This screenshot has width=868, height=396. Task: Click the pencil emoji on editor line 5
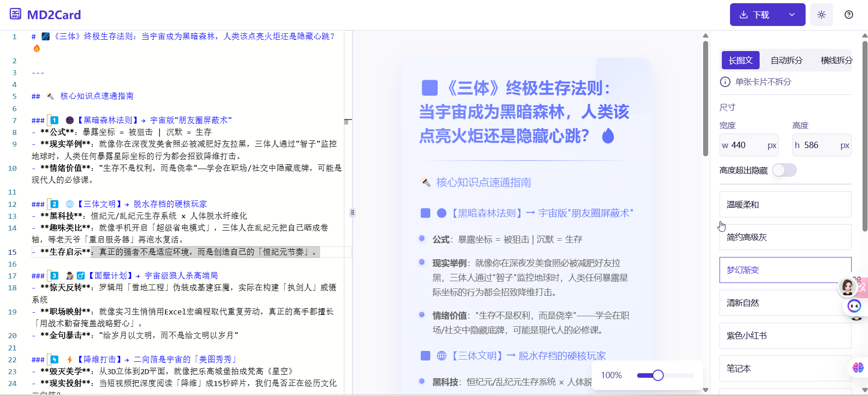(x=50, y=96)
